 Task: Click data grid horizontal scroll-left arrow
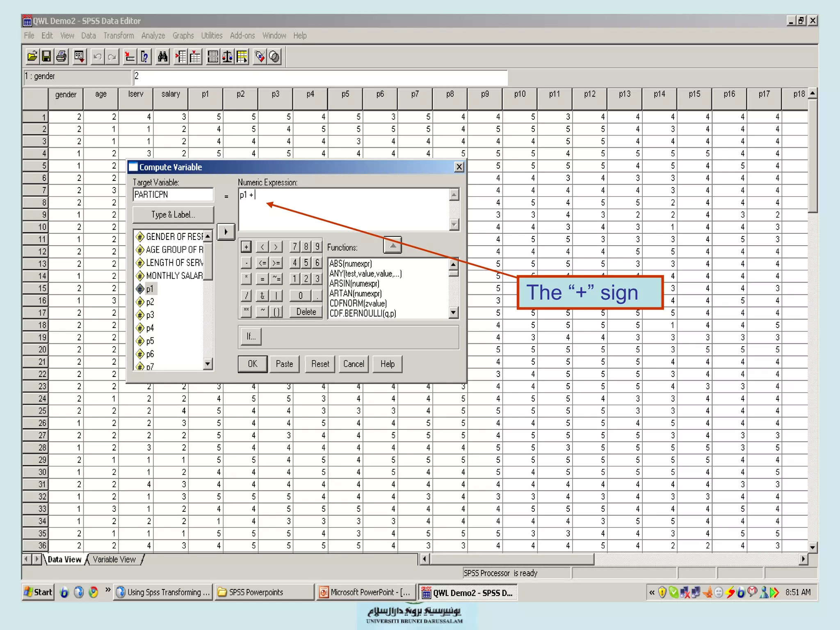tap(425, 559)
